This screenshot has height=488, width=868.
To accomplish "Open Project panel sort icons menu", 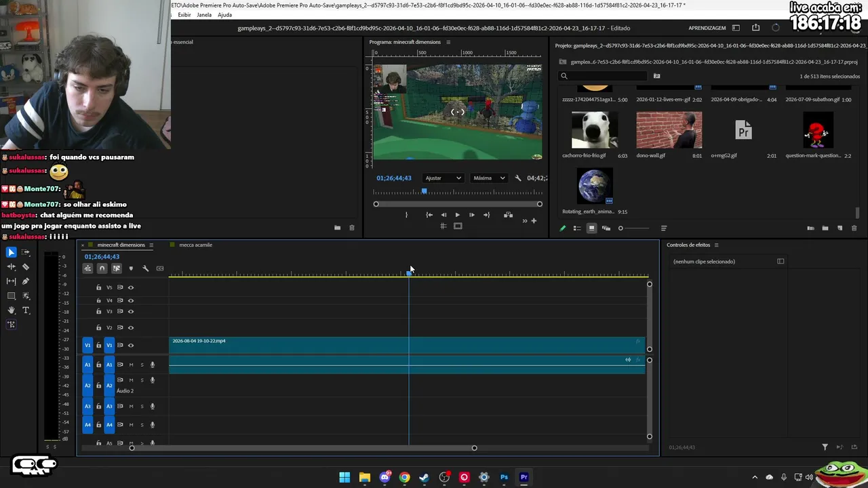I will coord(664,228).
